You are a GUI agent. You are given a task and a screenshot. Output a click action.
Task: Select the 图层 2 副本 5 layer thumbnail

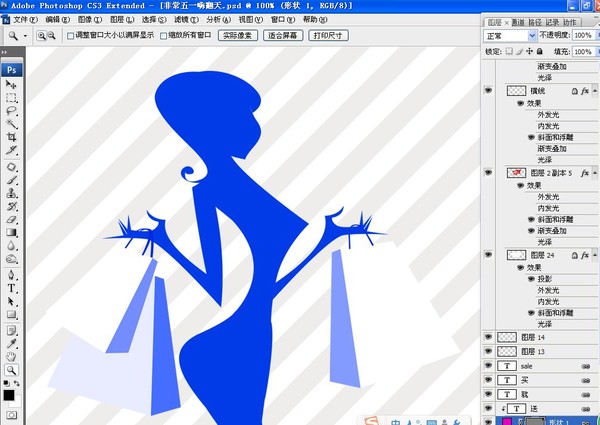pyautogui.click(x=516, y=173)
